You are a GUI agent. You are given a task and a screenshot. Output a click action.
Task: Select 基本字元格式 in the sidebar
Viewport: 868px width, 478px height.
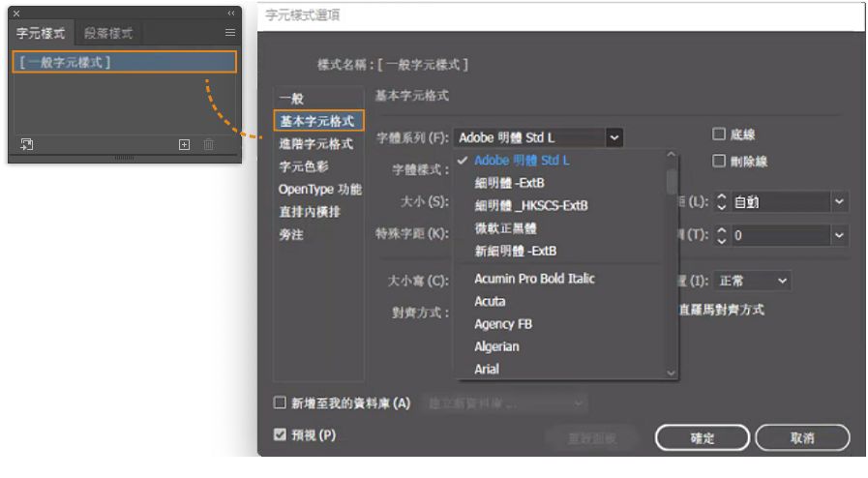coord(318,121)
